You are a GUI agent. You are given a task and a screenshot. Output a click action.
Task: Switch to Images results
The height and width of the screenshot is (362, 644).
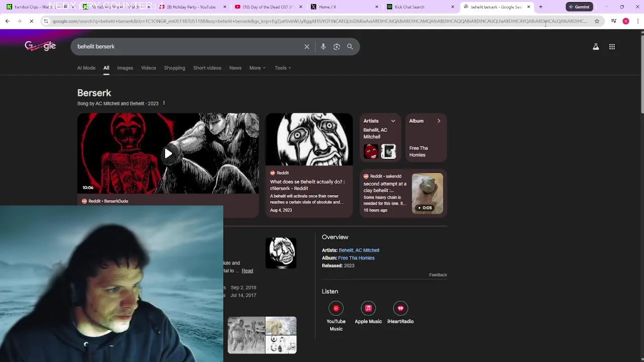(x=125, y=68)
